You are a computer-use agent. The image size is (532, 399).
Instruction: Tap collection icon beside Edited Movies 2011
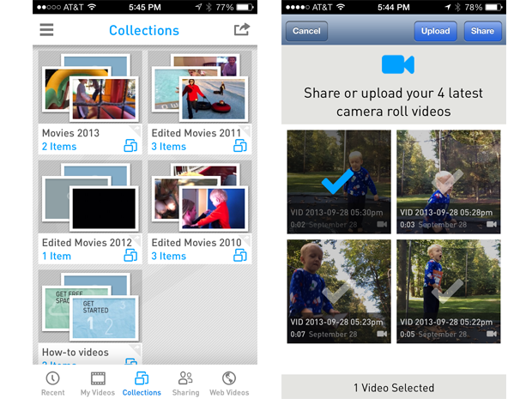point(240,146)
